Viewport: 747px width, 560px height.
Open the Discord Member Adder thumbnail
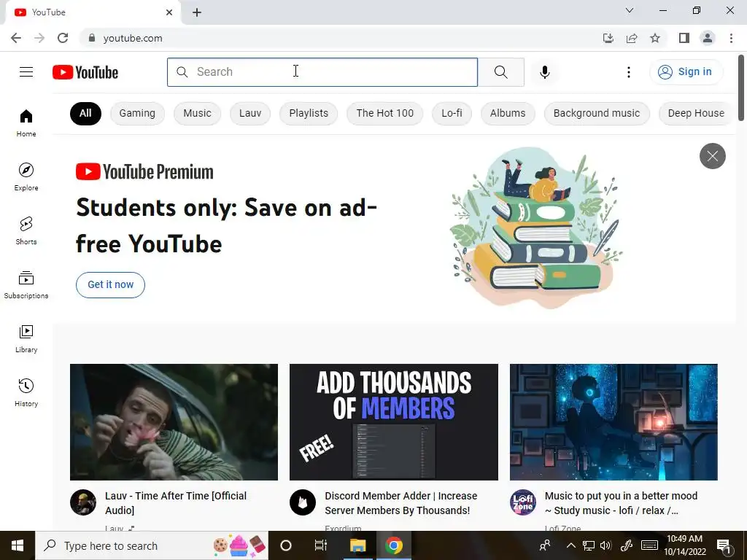pos(393,422)
